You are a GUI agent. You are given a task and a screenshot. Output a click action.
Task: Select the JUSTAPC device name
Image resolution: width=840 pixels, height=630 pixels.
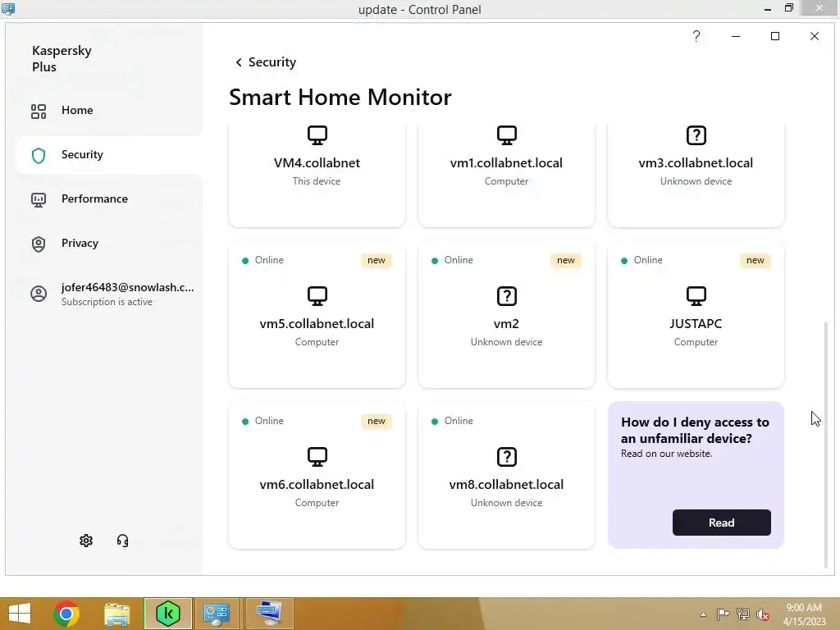click(696, 323)
